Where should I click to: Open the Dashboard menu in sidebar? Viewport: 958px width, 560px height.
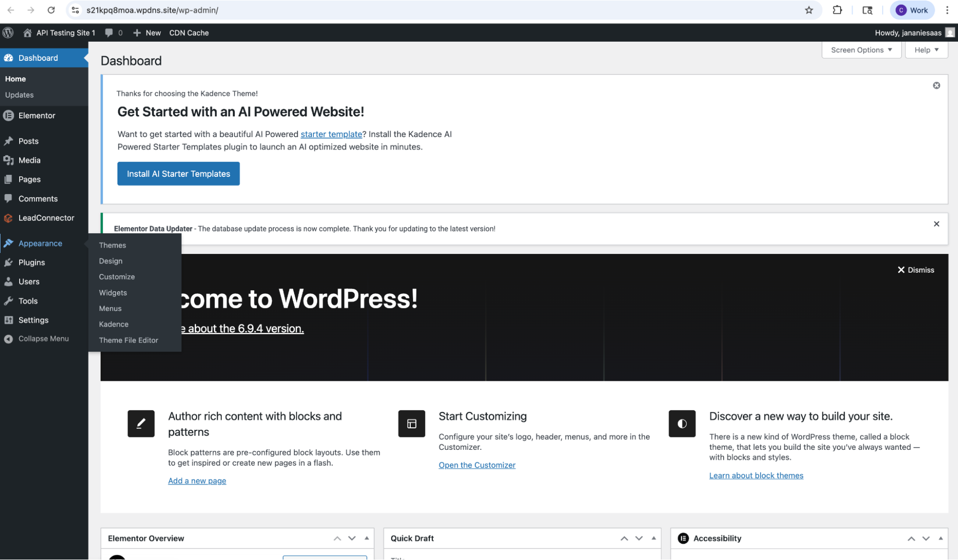[x=44, y=58]
